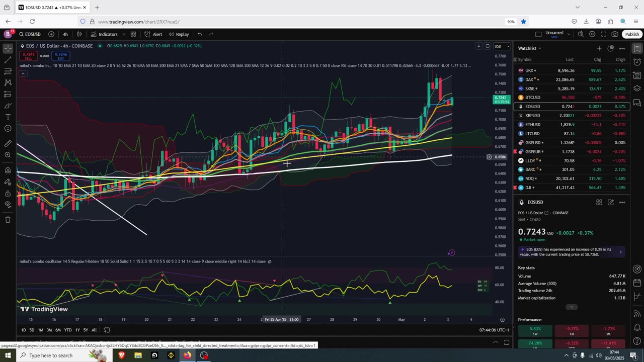
Task: Select BTCUSD in the watchlist
Action: [572, 98]
